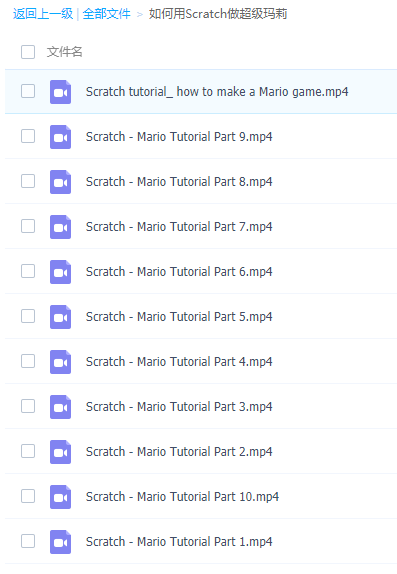The height and width of the screenshot is (574, 397).
Task: Enable checkbox for Mario Tutorial Part 3.mp4
Action: coord(28,406)
